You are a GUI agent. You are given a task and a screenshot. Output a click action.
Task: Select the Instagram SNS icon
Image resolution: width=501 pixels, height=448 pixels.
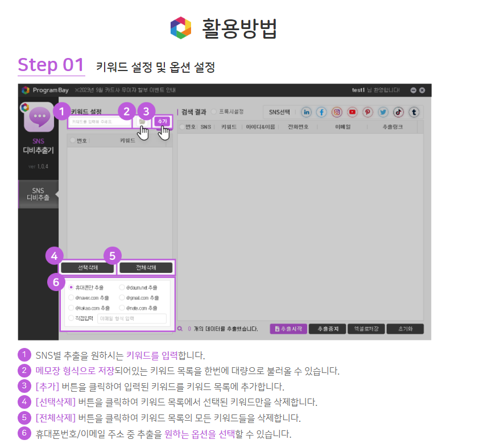pyautogui.click(x=337, y=112)
